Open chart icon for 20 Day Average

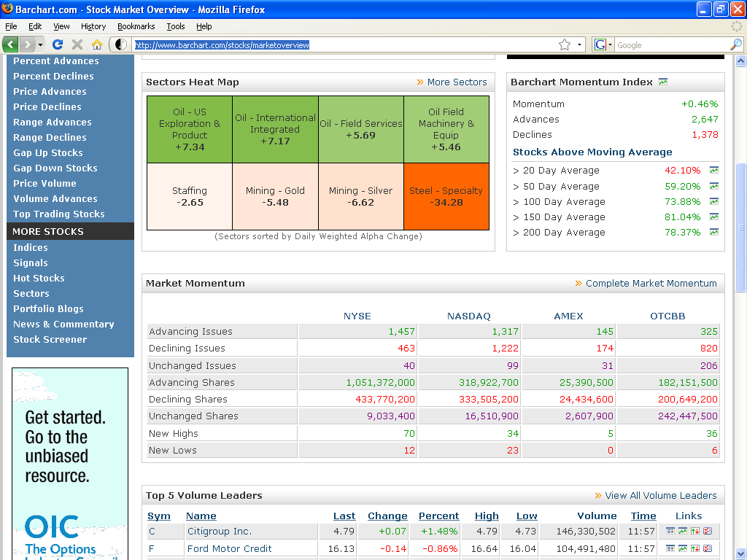coord(713,170)
